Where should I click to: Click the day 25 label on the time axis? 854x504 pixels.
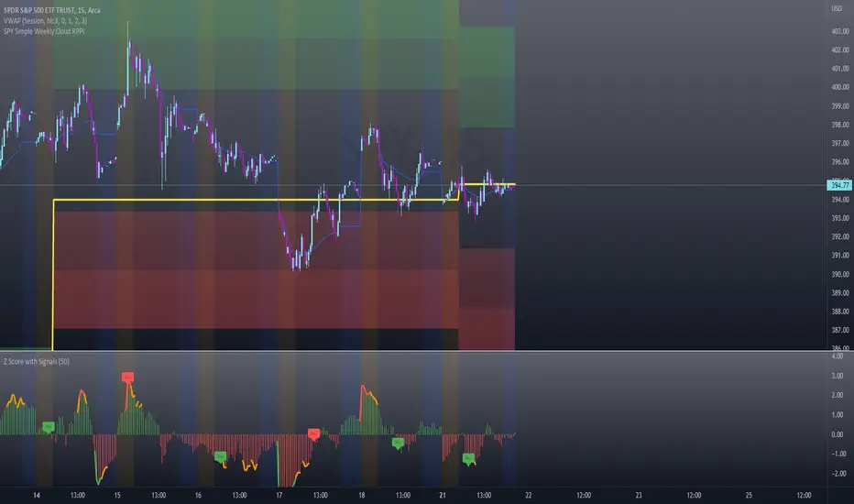(749, 495)
